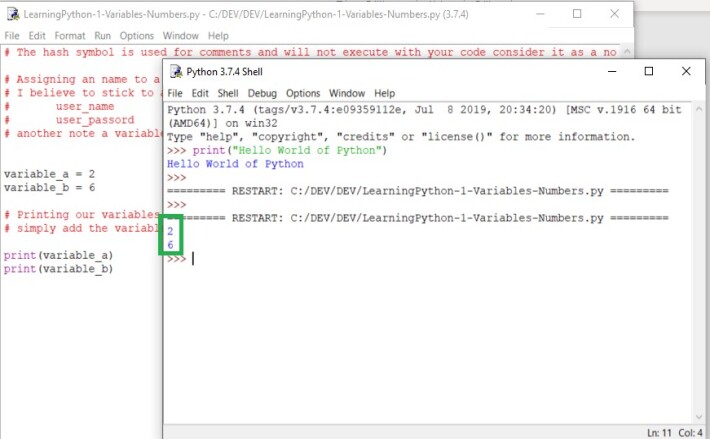Maximize the Python 3.7.4 Shell window
Viewport: 710px width, 439px height.
point(649,71)
